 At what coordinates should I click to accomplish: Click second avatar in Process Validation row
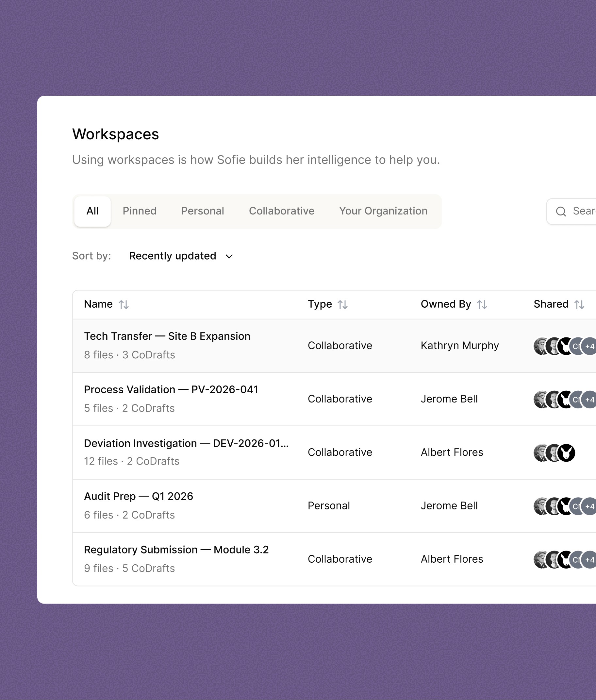(x=553, y=400)
